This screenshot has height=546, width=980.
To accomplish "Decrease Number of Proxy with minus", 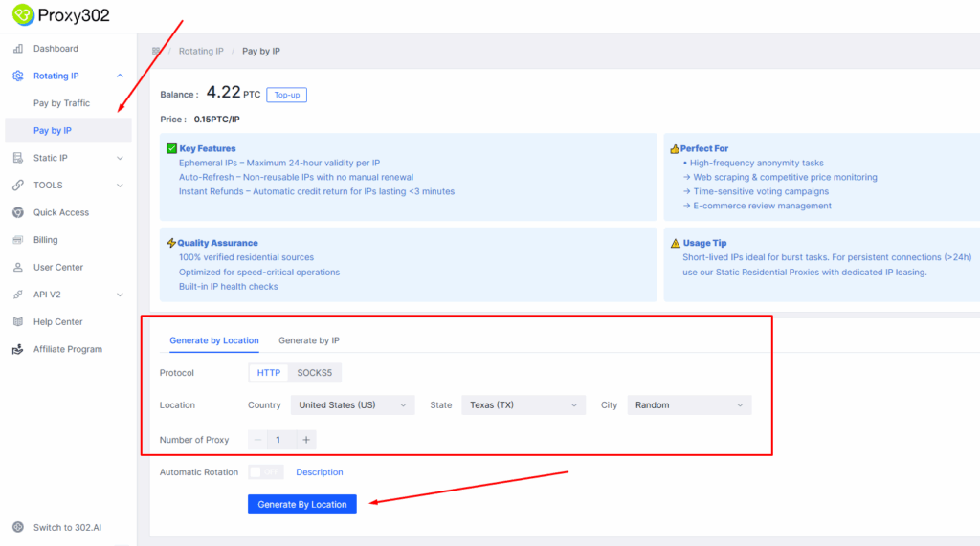I will click(257, 440).
